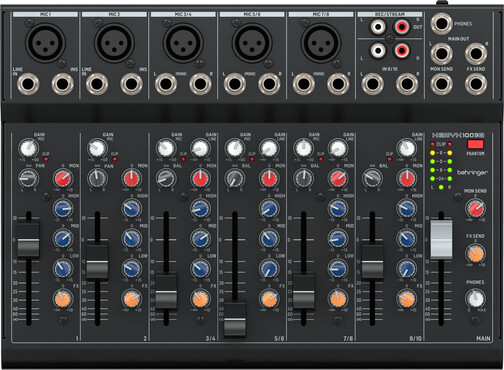Click channel 9/10 orange FX knob

407,299
